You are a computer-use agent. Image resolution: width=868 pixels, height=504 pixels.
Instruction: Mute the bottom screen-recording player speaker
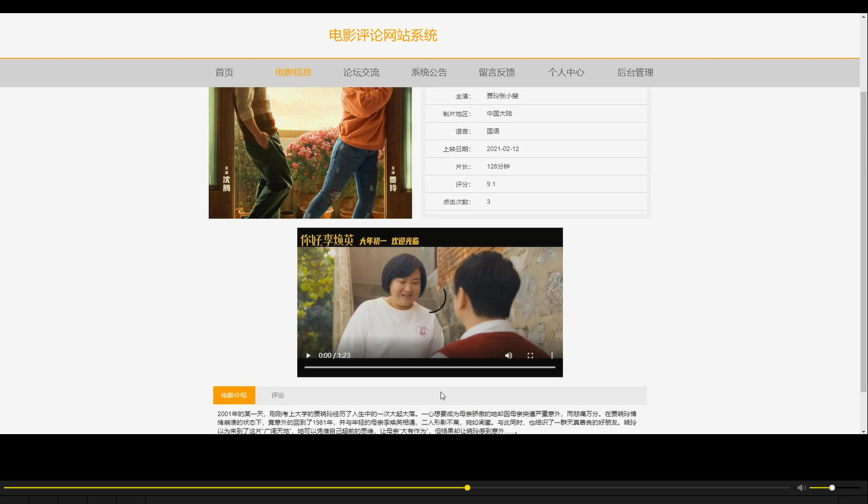click(801, 487)
